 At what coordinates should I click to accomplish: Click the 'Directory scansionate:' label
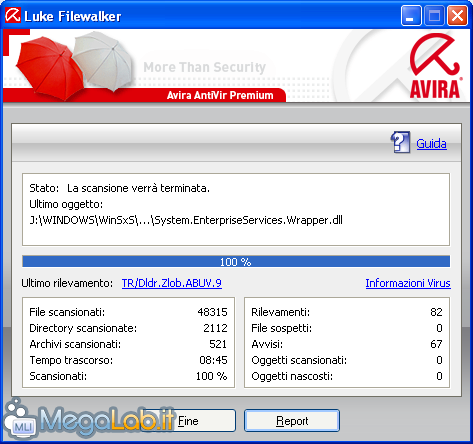point(83,328)
